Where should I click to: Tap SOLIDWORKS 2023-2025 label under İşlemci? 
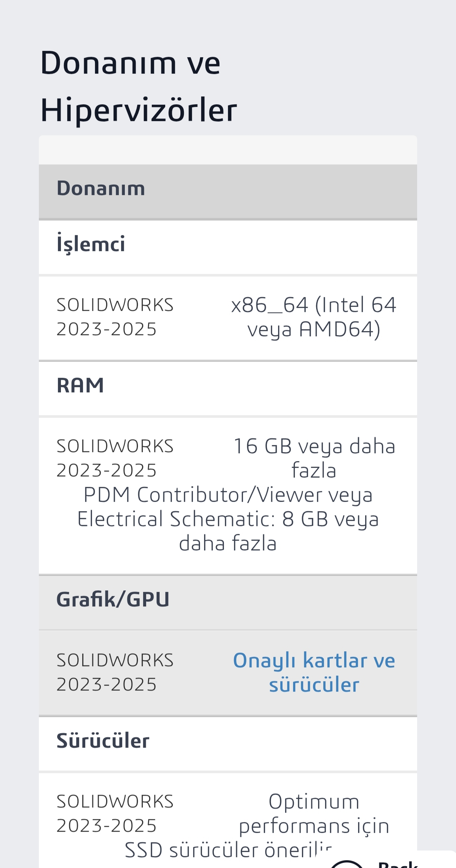115,317
